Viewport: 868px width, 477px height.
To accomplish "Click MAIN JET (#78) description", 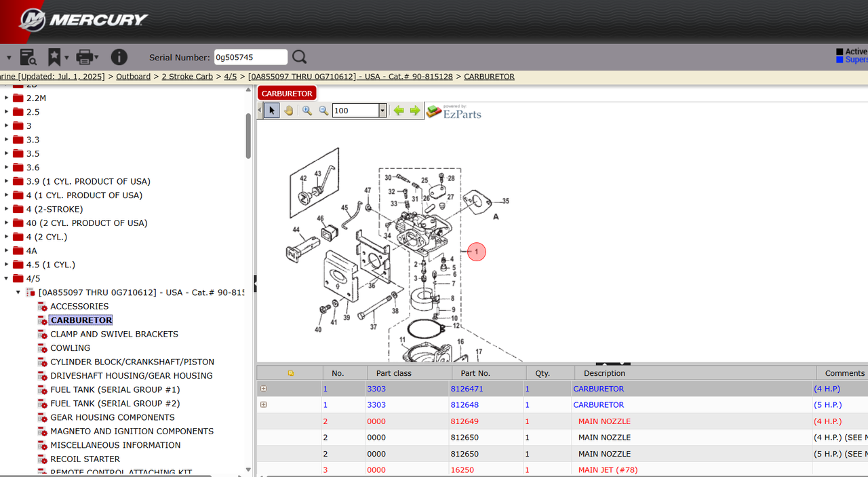I will point(608,470).
